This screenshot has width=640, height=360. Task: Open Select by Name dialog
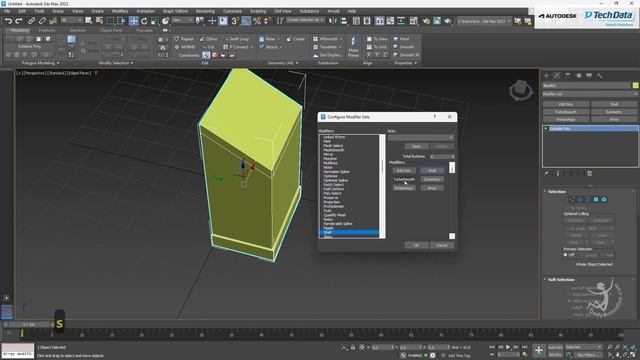(x=99, y=21)
